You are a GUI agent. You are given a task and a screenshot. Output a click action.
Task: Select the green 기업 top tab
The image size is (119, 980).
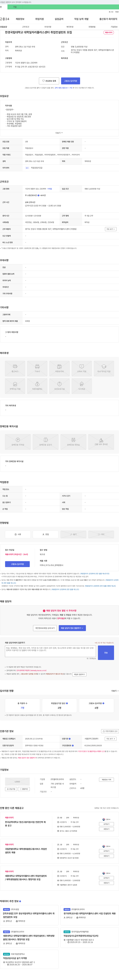(15, 7)
